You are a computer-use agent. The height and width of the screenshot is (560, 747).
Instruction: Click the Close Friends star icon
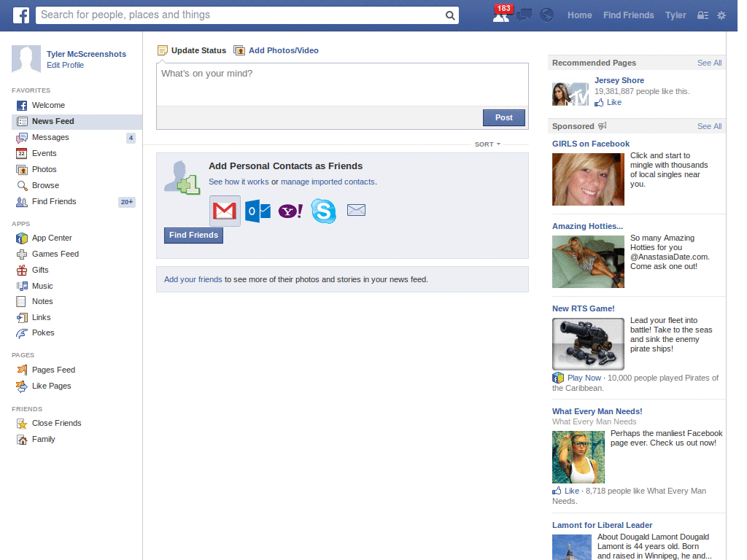pos(21,424)
